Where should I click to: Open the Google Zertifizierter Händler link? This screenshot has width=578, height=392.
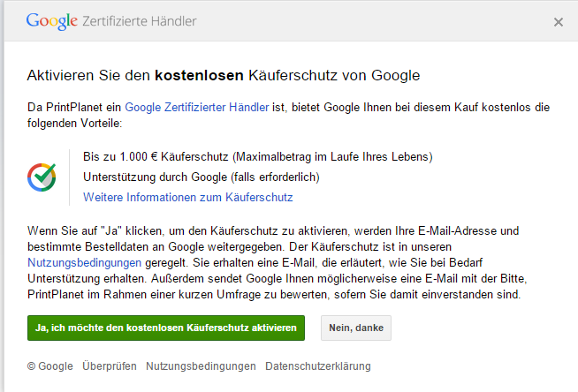(x=197, y=107)
